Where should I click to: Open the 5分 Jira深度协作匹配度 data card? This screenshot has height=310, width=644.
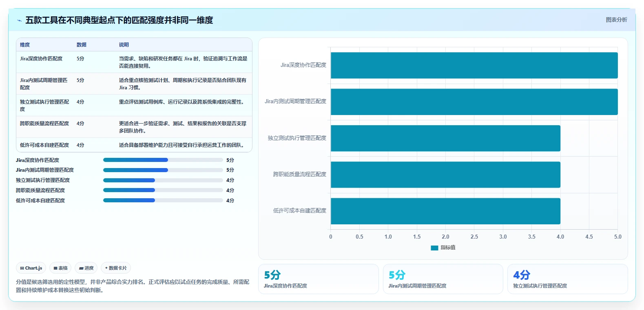(319, 279)
